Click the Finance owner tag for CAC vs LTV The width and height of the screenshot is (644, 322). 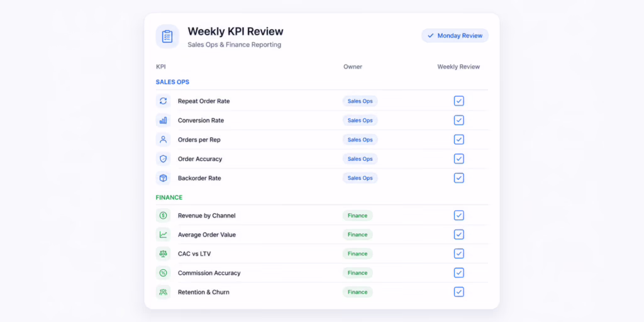[x=358, y=253]
